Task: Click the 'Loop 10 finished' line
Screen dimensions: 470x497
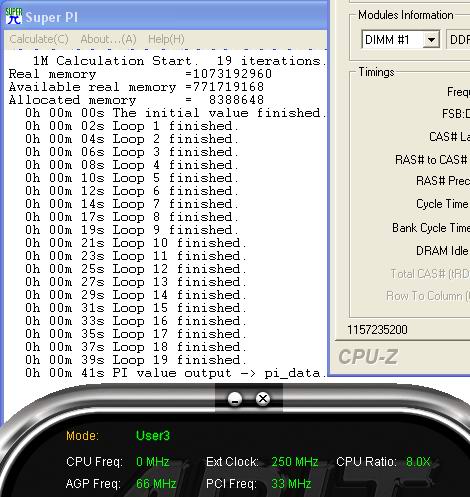Action: click(136, 243)
